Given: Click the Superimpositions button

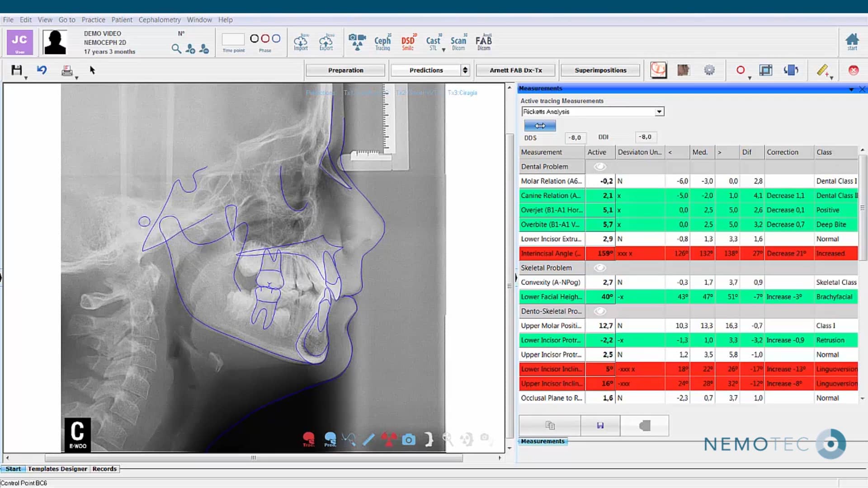Looking at the screenshot, I should (600, 70).
